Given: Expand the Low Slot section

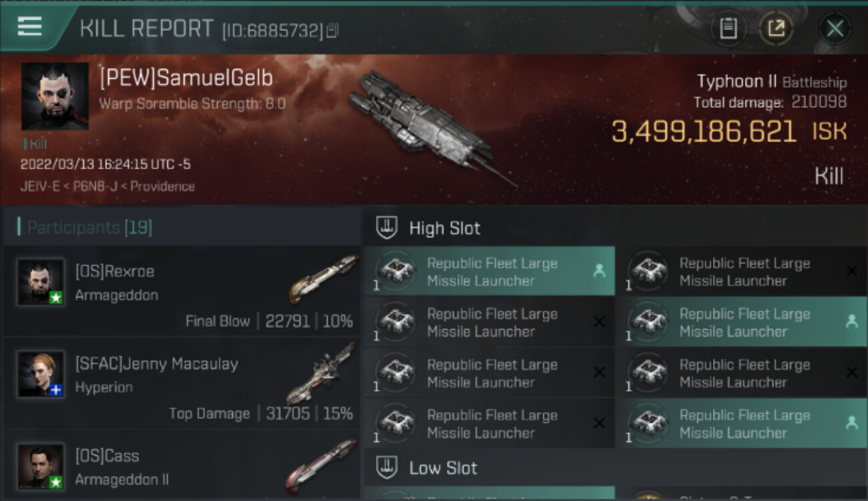Looking at the screenshot, I should [443, 468].
